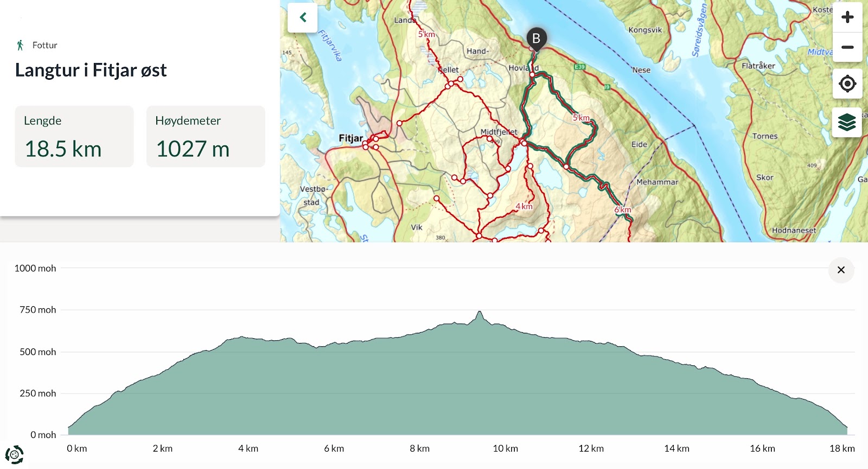Image resolution: width=868 pixels, height=469 pixels.
Task: Click the Fottur hiker icon
Action: 20,45
